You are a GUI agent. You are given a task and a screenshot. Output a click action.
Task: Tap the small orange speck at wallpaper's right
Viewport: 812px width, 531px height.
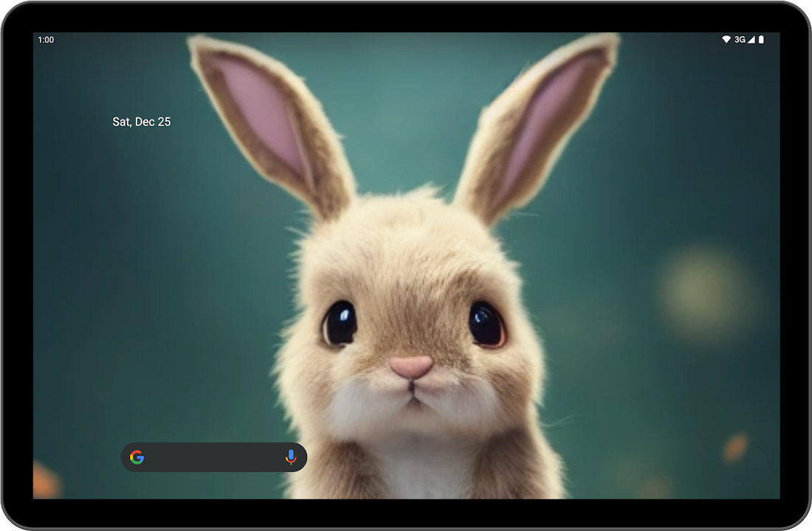tap(735, 447)
